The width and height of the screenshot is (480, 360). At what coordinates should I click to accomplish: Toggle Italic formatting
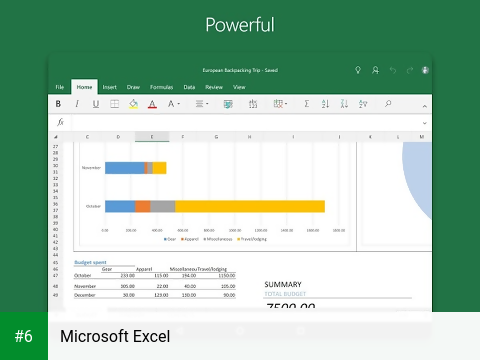click(77, 104)
